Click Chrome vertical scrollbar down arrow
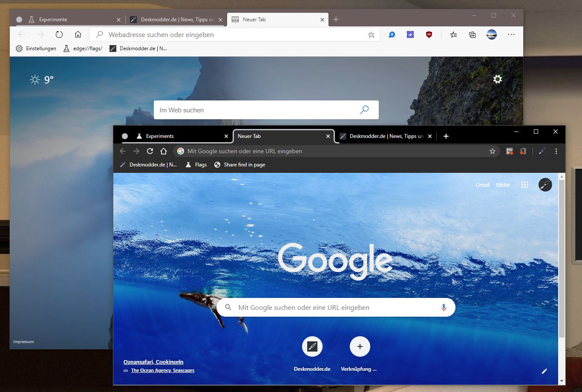Viewport: 582px width, 392px height. coord(562,381)
